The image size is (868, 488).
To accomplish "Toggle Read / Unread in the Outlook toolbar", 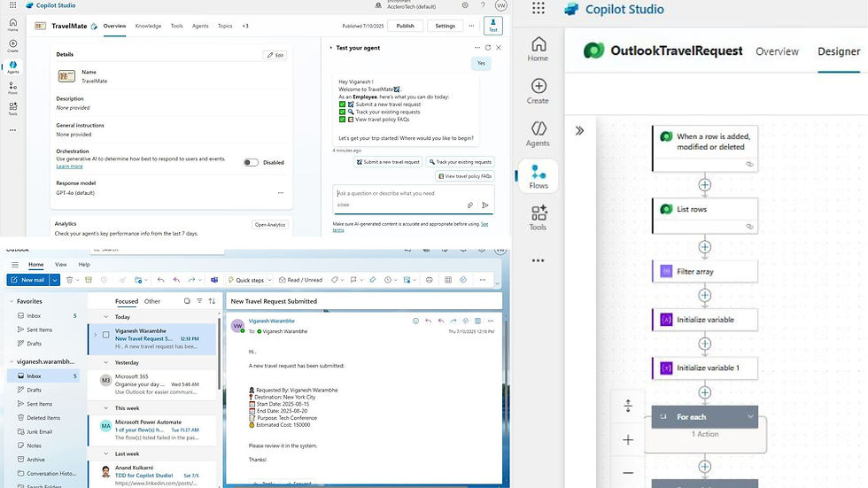I will [x=300, y=280].
